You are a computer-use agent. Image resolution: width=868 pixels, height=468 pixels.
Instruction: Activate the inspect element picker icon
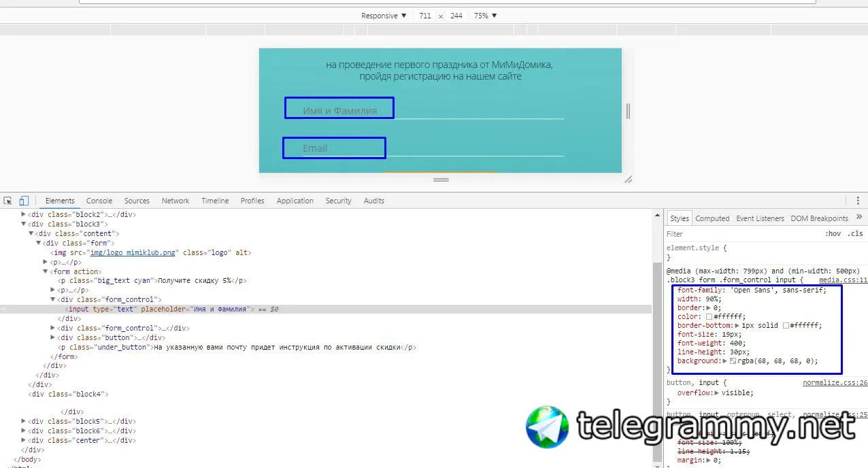[8, 201]
